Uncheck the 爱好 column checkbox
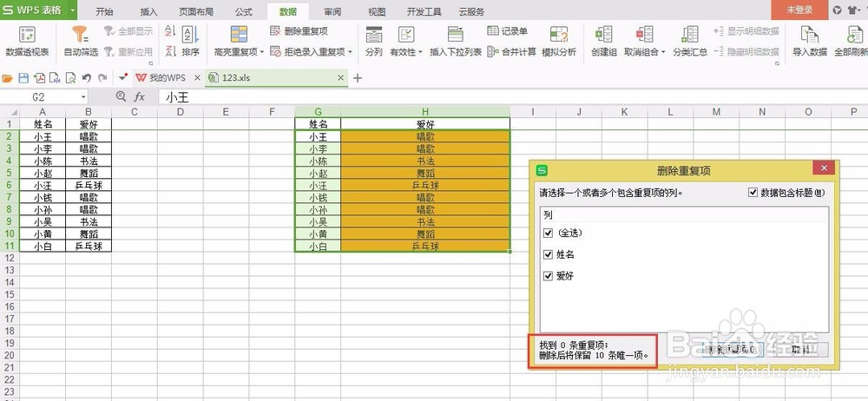Screen dimensions: 868x401 [548, 275]
